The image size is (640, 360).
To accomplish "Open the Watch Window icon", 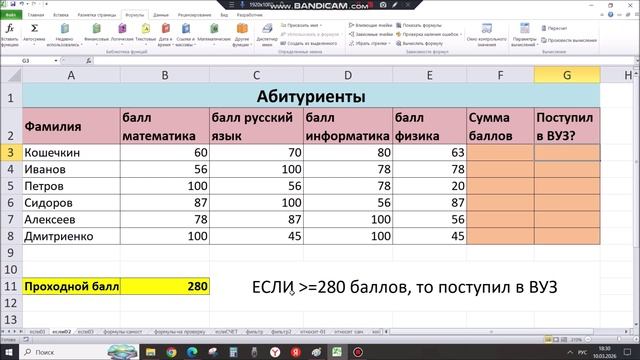I will [x=487, y=29].
